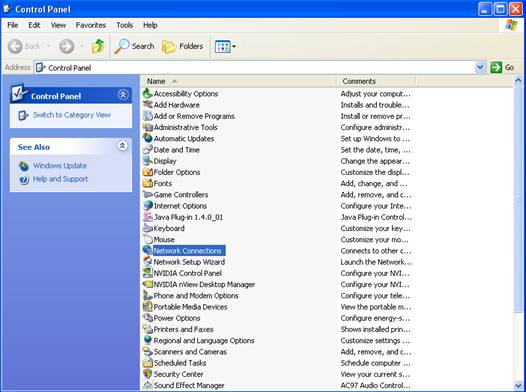Open the Network Setup Wizard icon
This screenshot has height=392, width=526.
click(x=148, y=262)
